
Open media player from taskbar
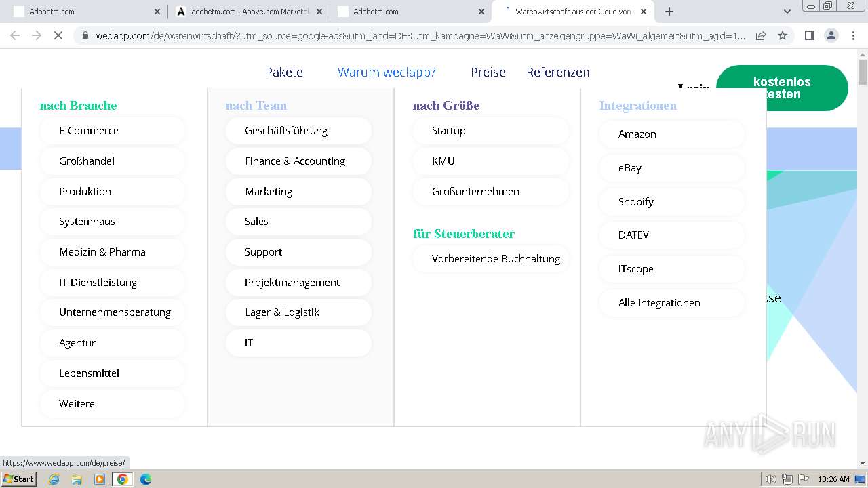[100, 479]
